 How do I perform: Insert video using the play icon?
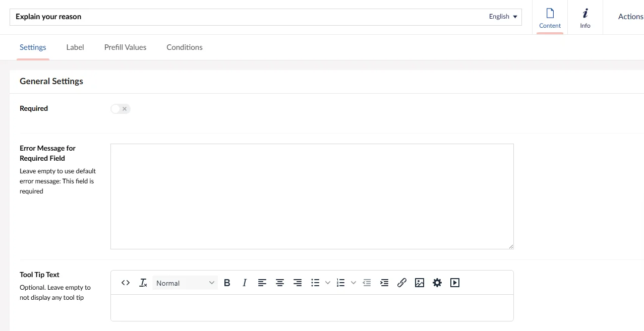coord(455,283)
